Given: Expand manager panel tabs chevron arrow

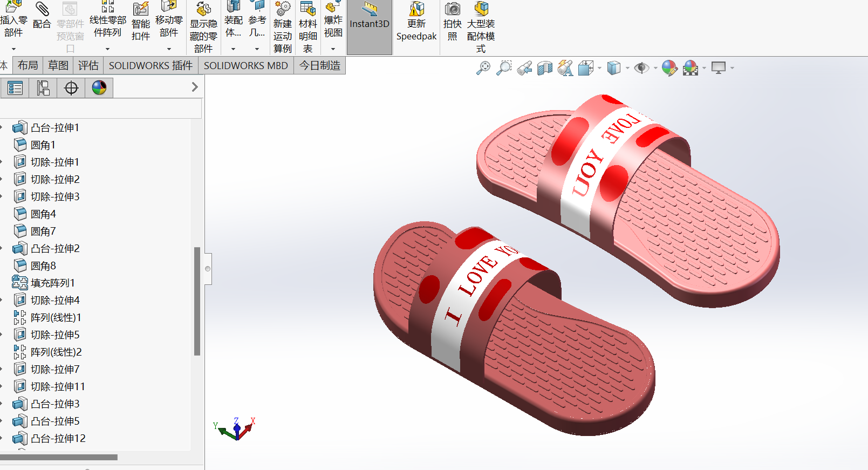Looking at the screenshot, I should (195, 87).
